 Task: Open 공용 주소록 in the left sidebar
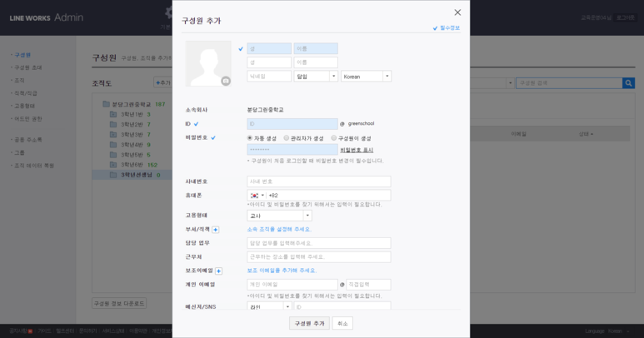tap(28, 140)
